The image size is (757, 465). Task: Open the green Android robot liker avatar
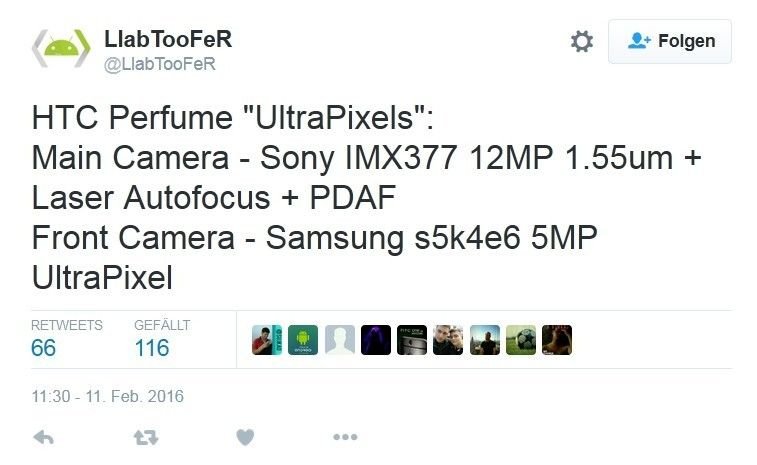pos(303,340)
